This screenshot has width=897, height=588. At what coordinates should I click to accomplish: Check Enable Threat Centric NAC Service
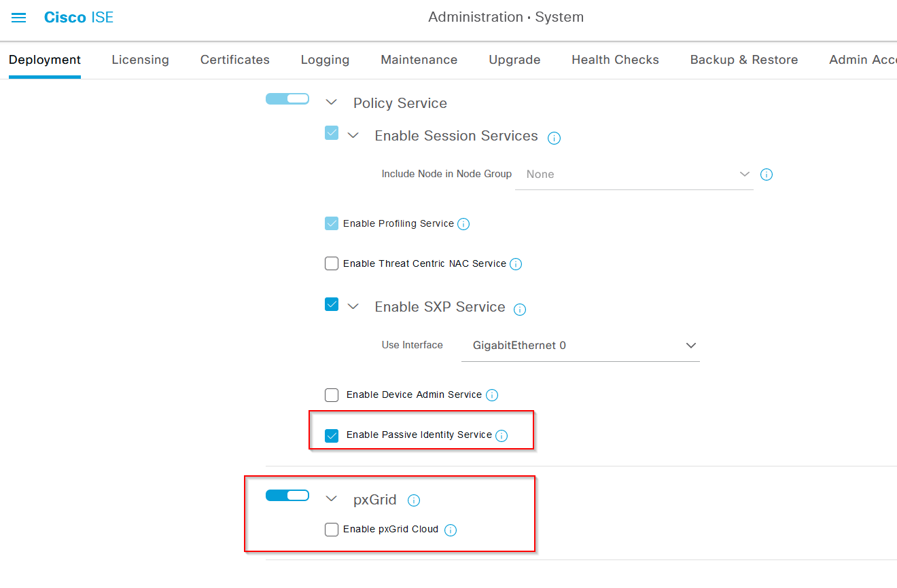(x=332, y=263)
